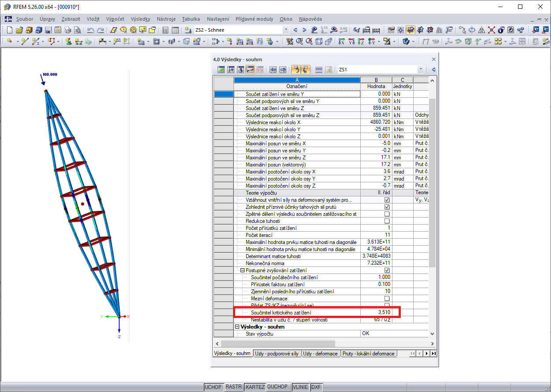Image resolution: width=551 pixels, height=392 pixels.
Task: Redo the last undone action
Action: 100,30
